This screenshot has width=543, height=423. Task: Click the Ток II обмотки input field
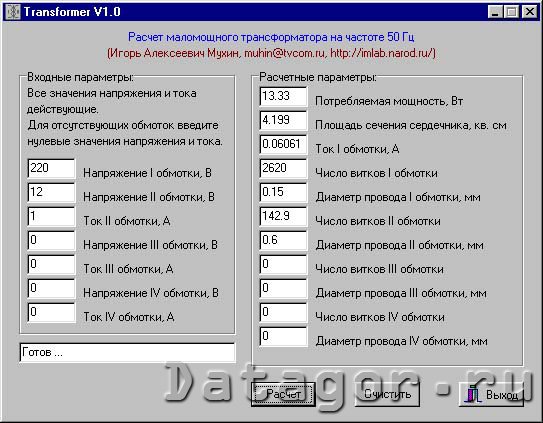pyautogui.click(x=51, y=217)
